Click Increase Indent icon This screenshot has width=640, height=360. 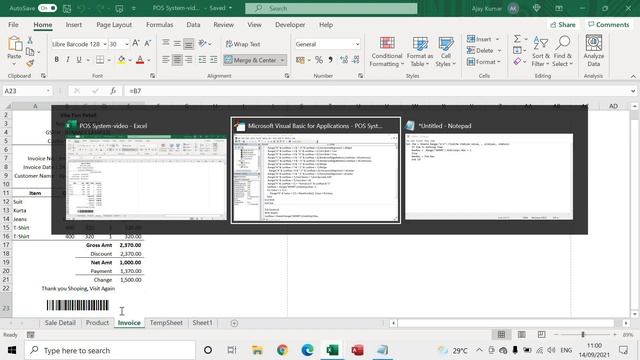coord(213,60)
